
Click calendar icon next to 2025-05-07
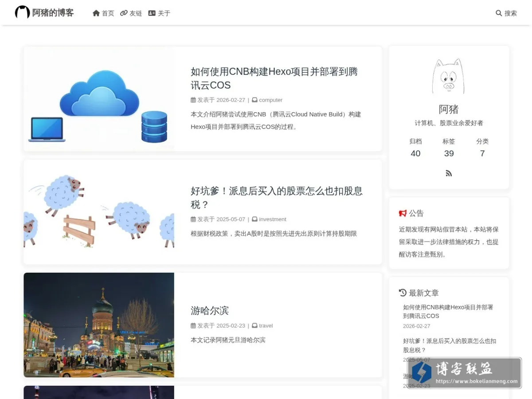(193, 219)
